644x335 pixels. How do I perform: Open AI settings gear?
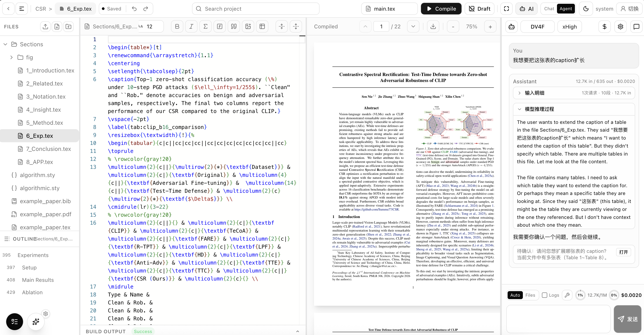click(621, 27)
